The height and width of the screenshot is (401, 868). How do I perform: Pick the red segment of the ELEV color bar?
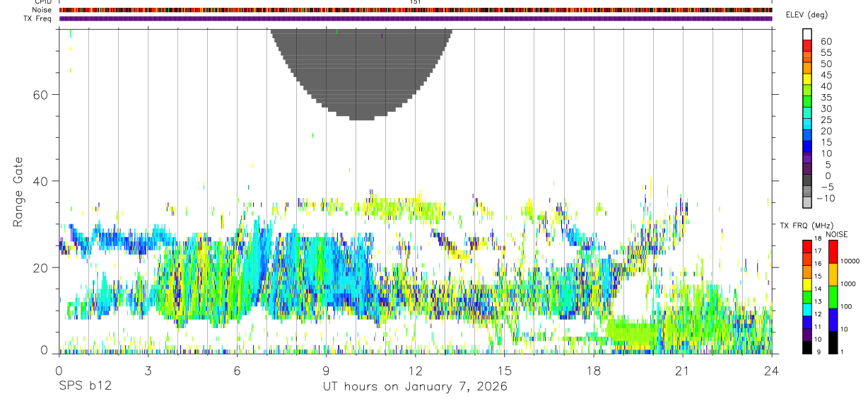tap(807, 46)
